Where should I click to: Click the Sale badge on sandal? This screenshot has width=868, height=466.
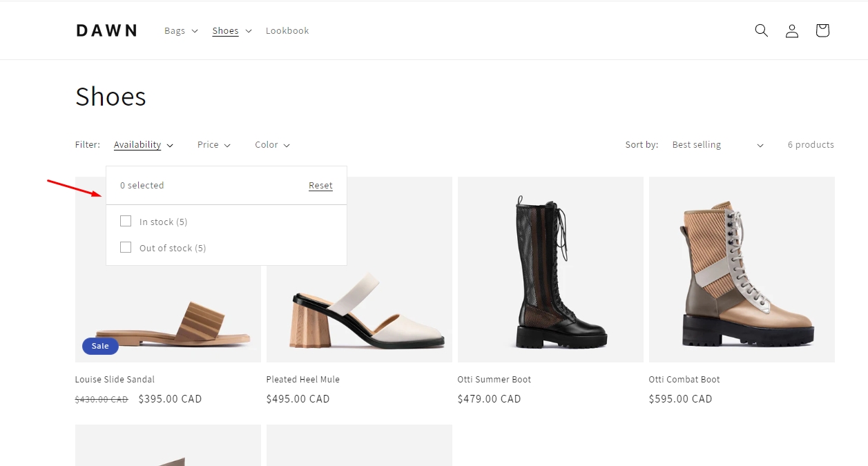(100, 346)
